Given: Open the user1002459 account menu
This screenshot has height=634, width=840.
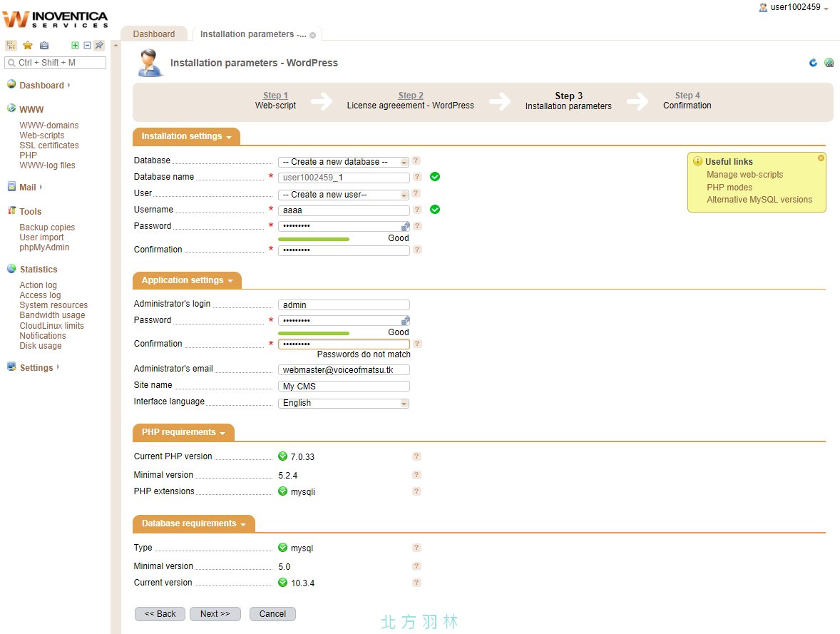Looking at the screenshot, I should pos(799,8).
